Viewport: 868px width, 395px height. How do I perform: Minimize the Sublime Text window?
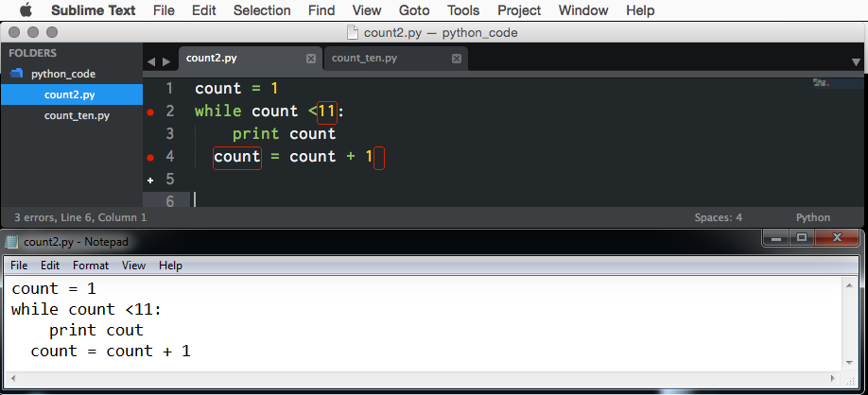point(33,33)
